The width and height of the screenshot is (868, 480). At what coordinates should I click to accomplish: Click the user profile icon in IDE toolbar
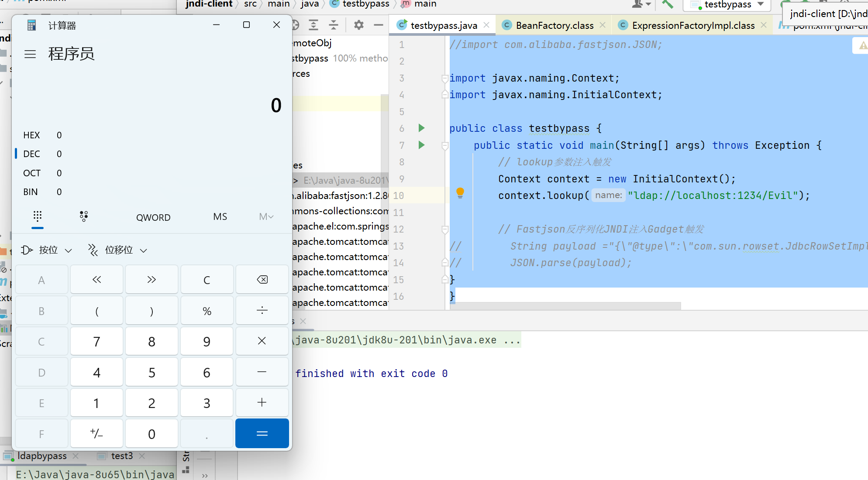pos(637,4)
